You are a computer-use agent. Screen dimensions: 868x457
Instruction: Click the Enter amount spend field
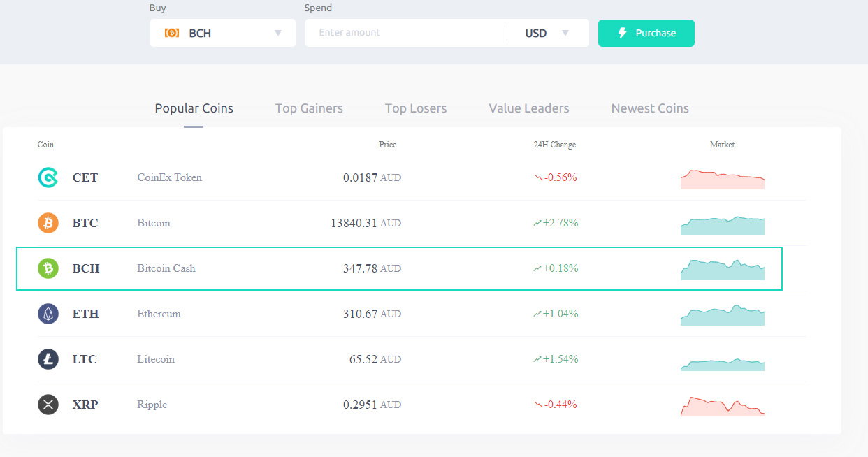(405, 33)
